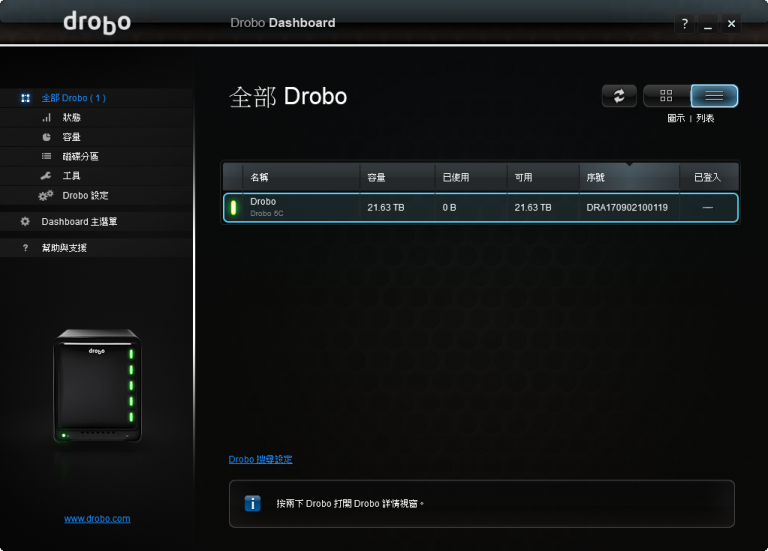Viewport: 768px width, 551px height.
Task: Sort by 序號 column header
Action: pos(629,177)
